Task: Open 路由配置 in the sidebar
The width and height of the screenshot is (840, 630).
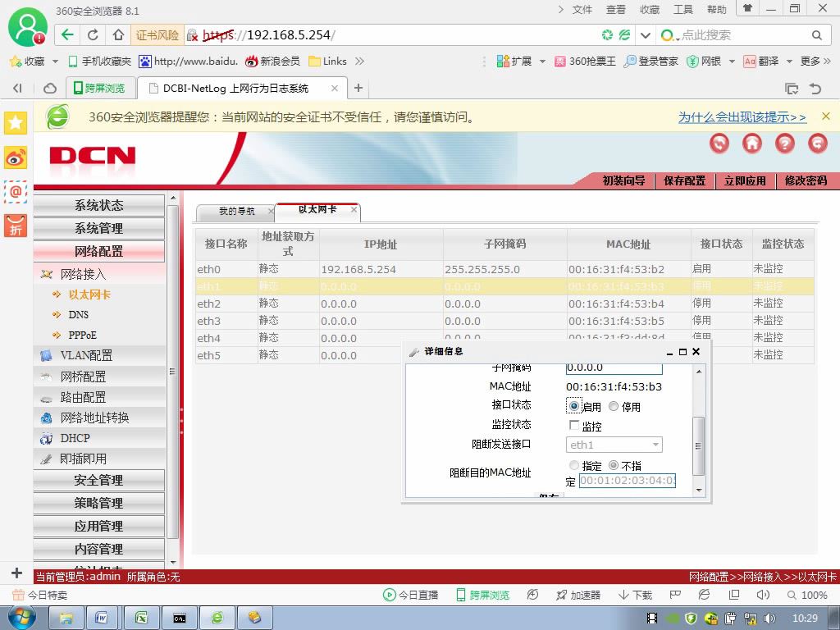Action: [x=83, y=397]
